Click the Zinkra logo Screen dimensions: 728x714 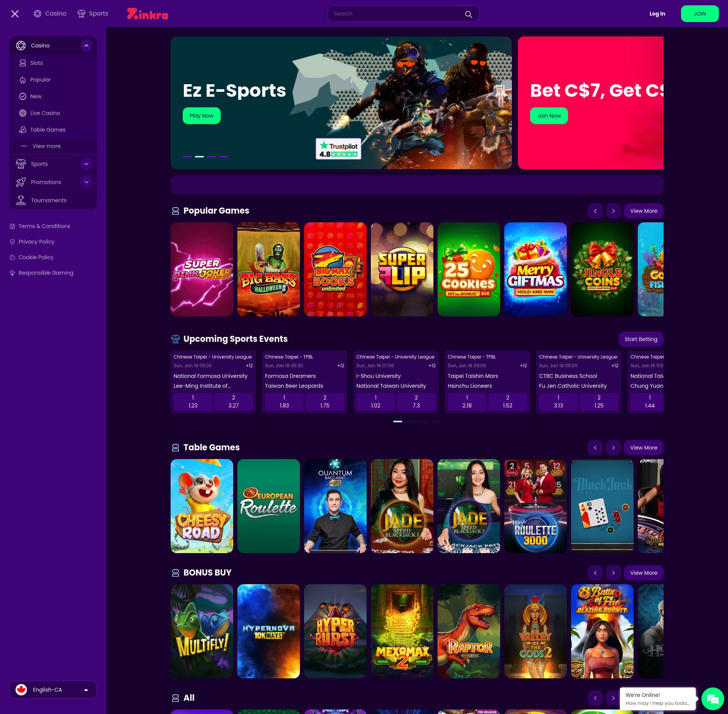147,14
